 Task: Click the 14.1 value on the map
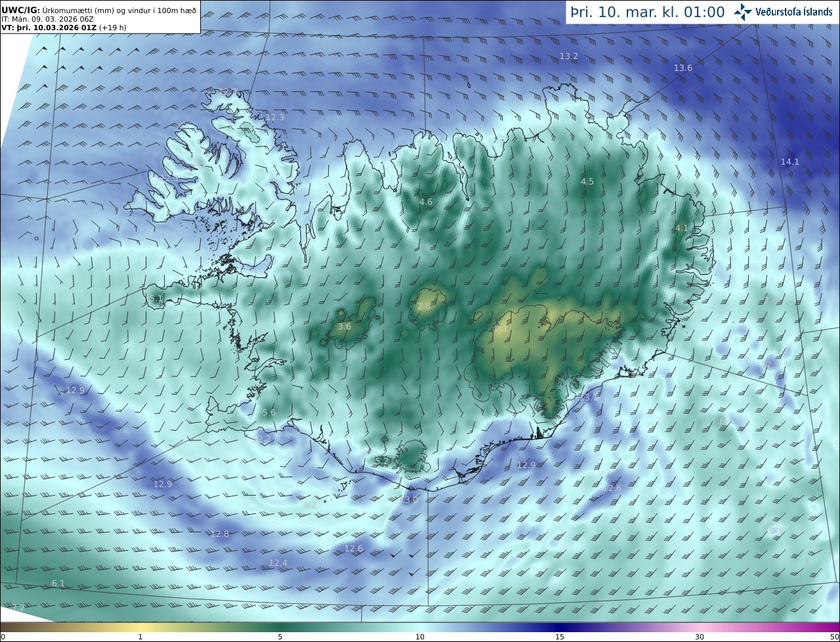coord(790,161)
